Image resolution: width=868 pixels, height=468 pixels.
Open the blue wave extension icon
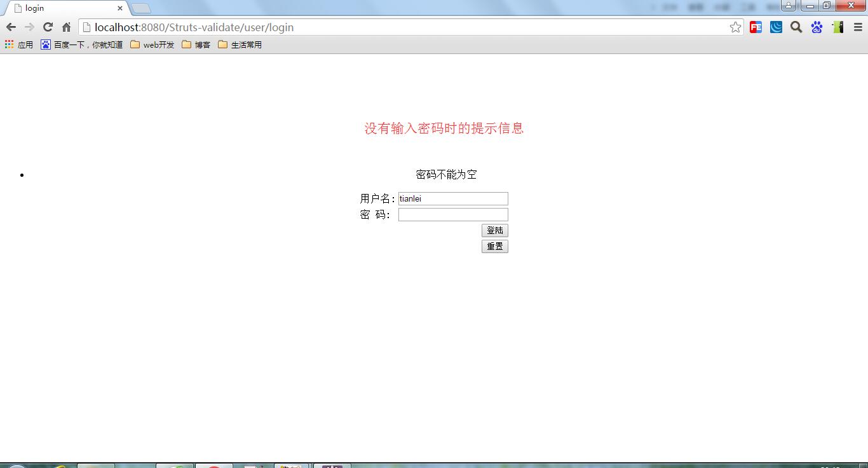click(x=776, y=27)
